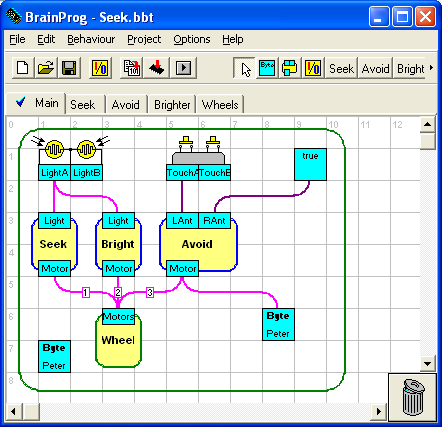The height and width of the screenshot is (427, 442).
Task: Click the horizontal scrollbar thumb
Action: [x=31, y=411]
